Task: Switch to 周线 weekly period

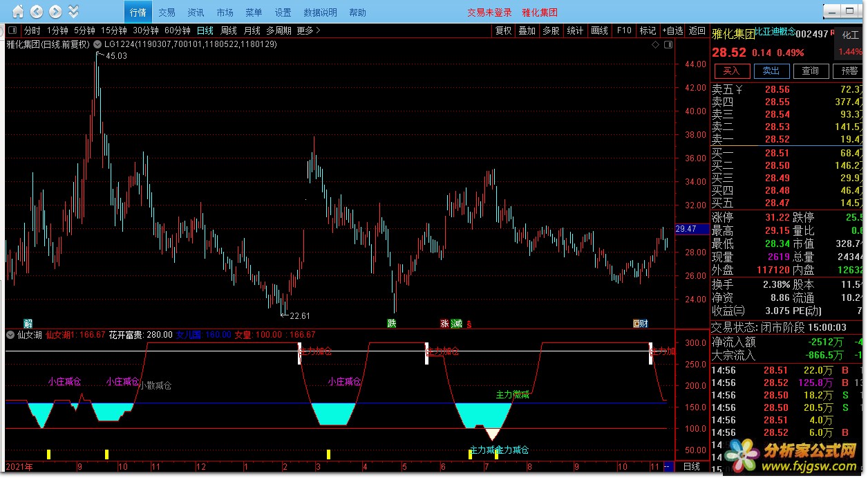Action: click(x=229, y=30)
